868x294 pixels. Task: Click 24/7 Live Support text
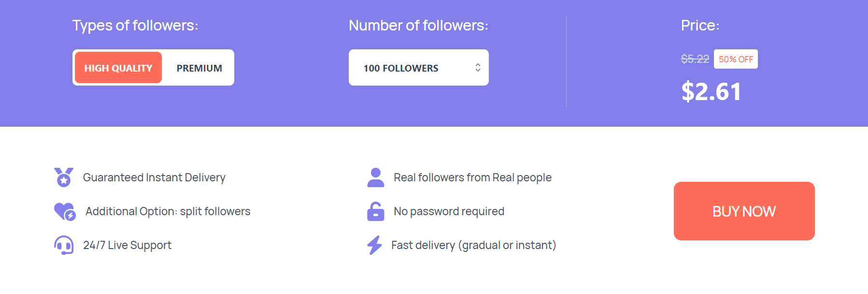[x=127, y=245]
